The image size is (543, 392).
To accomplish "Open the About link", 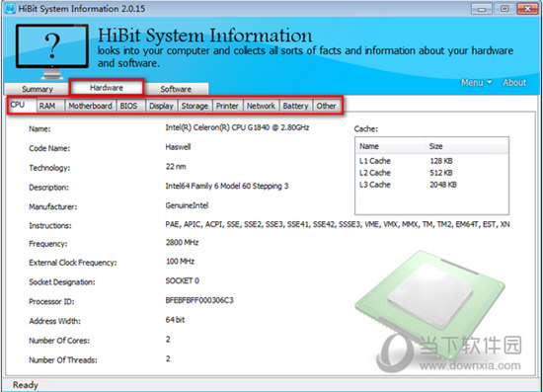I will click(x=514, y=82).
